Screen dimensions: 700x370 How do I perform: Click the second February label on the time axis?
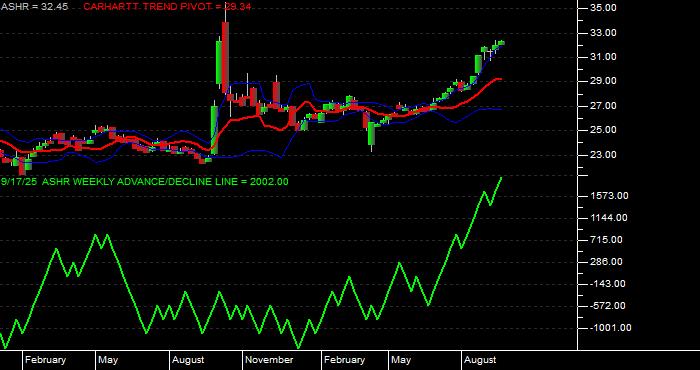[x=344, y=360]
